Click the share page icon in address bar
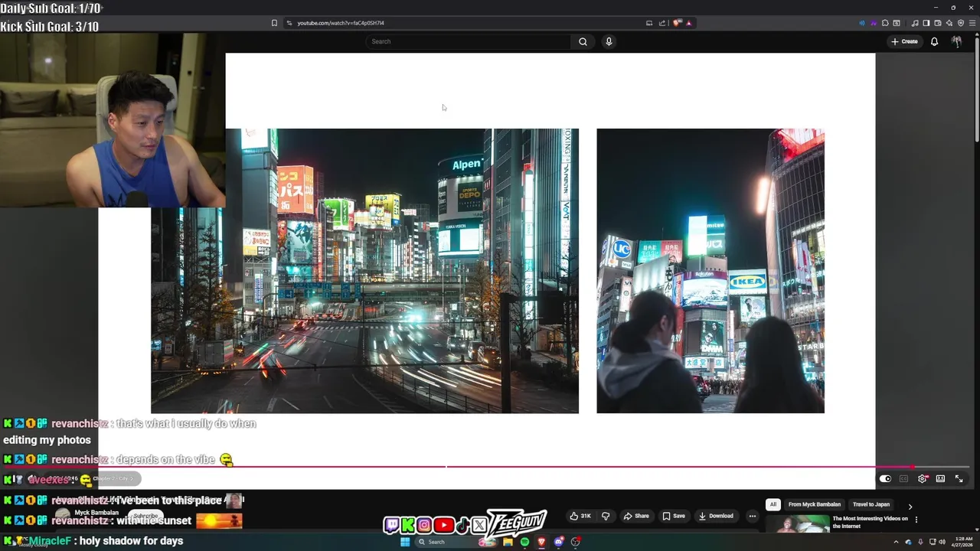980x551 pixels. (662, 23)
